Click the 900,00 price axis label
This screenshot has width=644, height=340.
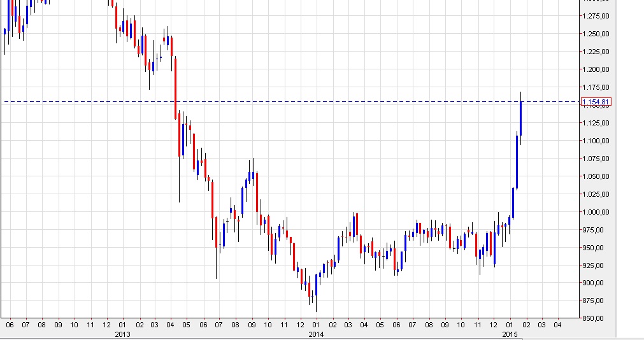pyautogui.click(x=598, y=283)
